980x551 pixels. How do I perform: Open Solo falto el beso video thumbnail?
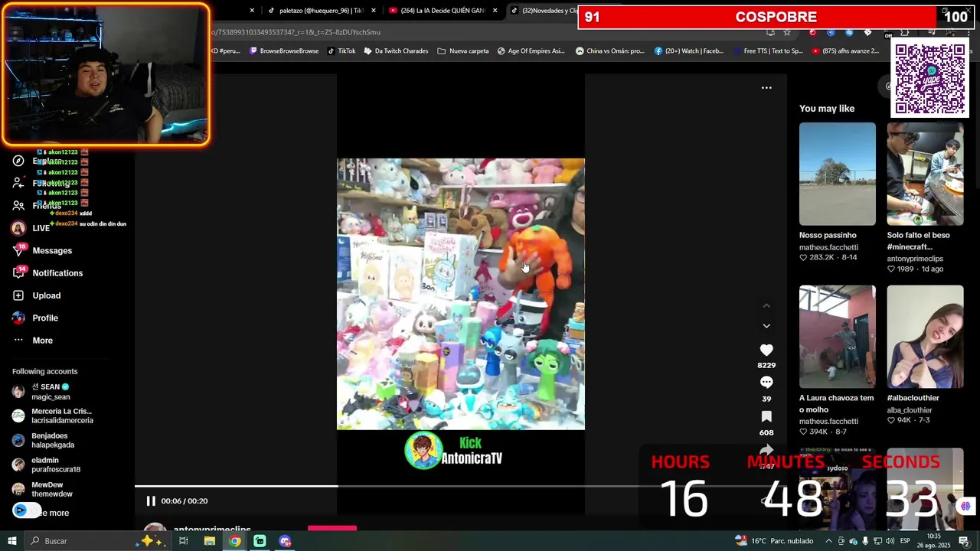point(925,174)
